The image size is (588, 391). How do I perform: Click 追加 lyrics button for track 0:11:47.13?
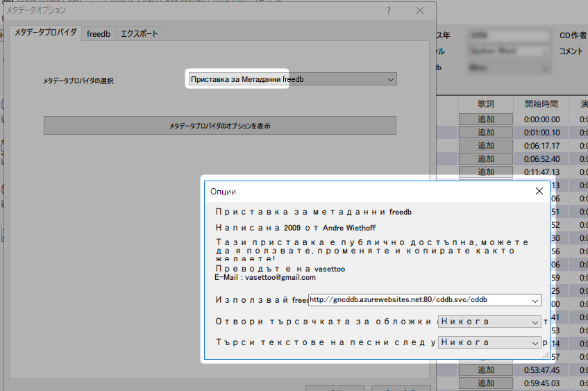(x=486, y=172)
